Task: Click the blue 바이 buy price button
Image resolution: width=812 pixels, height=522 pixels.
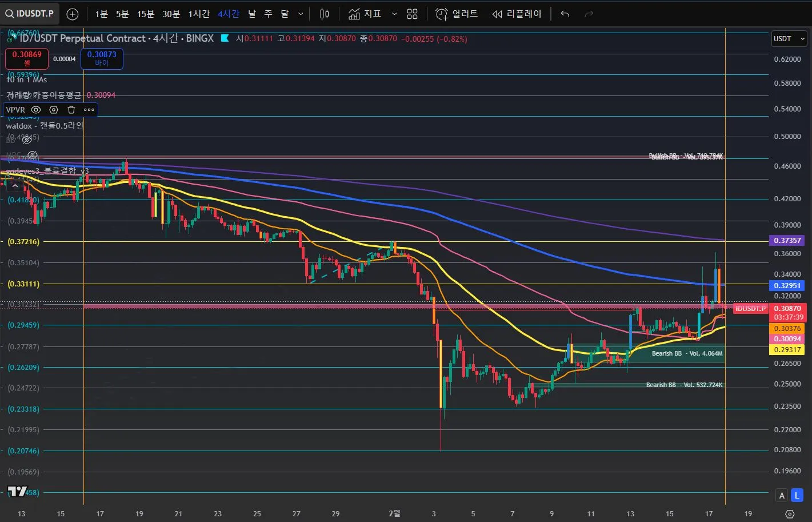Action: tap(102, 58)
